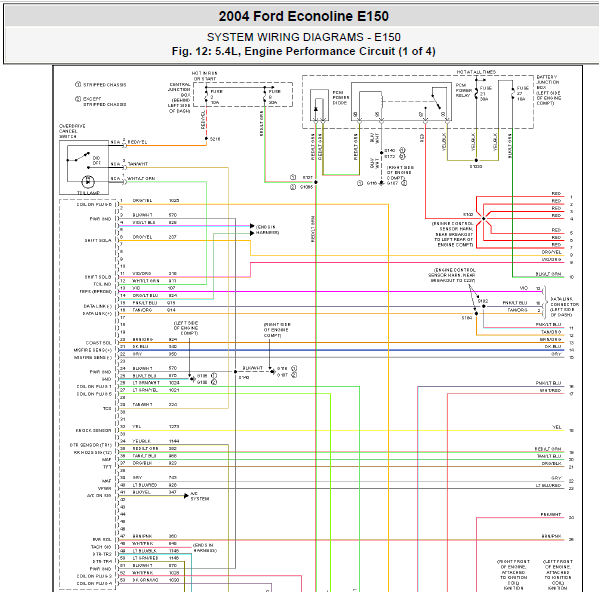Click the "PCM POWER RELAY" label
Image resolution: width=599 pixels, height=592 pixels.
click(x=464, y=90)
